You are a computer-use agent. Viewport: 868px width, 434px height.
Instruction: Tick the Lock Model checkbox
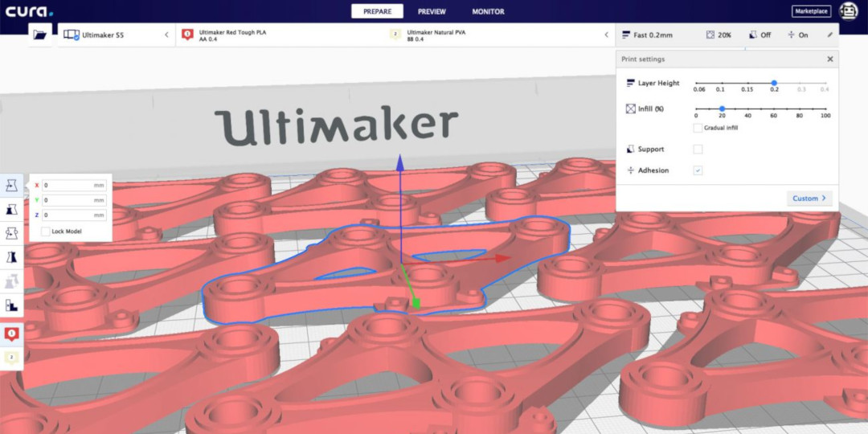45,231
